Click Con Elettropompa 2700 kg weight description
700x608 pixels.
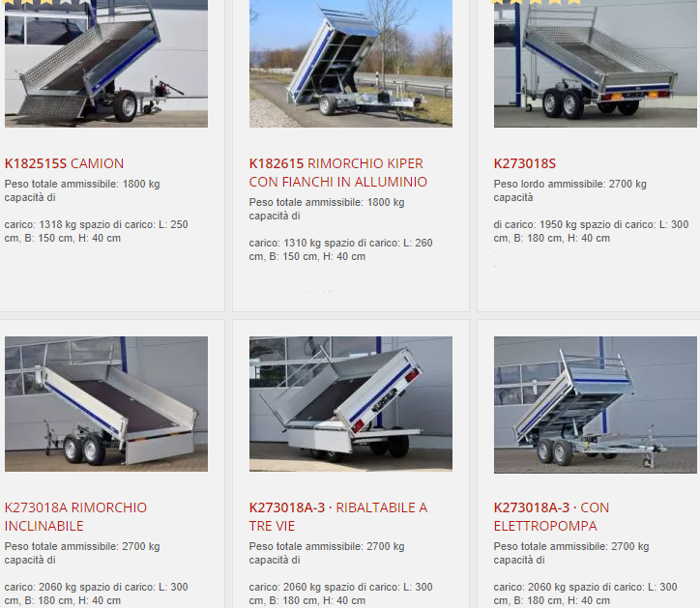click(x=585, y=573)
